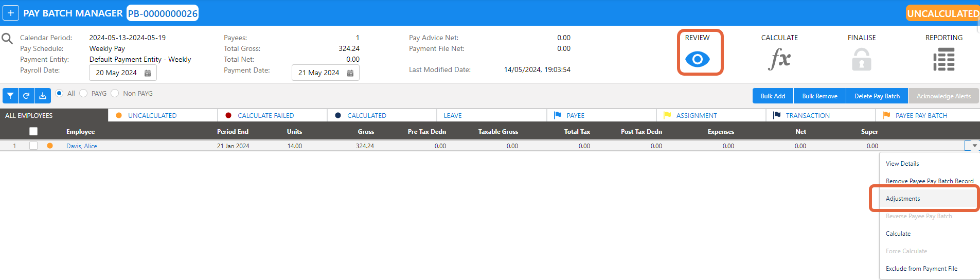The width and height of the screenshot is (980, 280).
Task: Click the Finalise padlock icon
Action: coord(861,60)
